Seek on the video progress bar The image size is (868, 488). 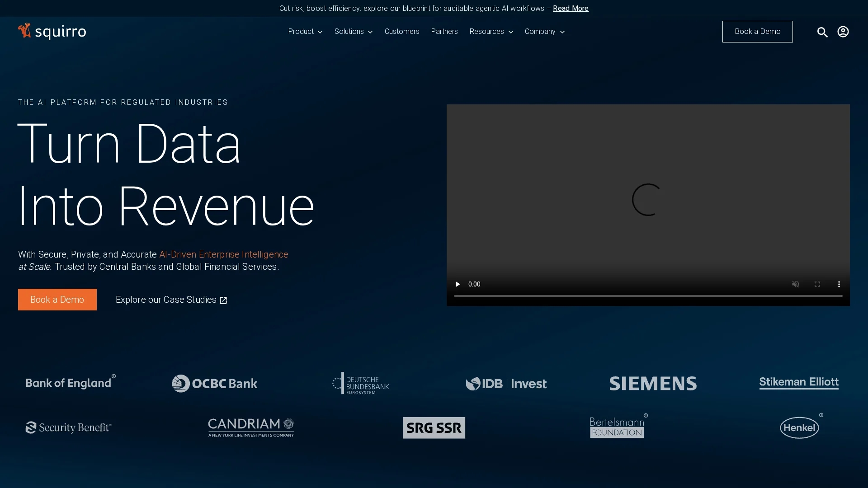pos(648,296)
